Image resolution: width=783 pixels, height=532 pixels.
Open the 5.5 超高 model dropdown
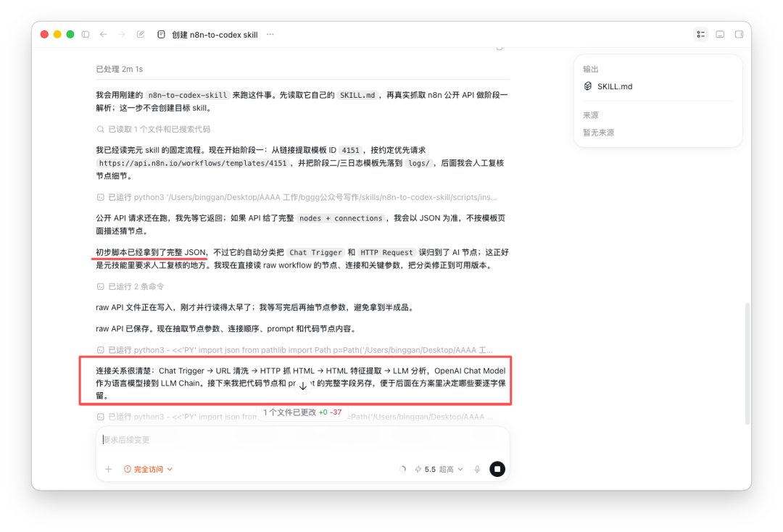(x=439, y=469)
